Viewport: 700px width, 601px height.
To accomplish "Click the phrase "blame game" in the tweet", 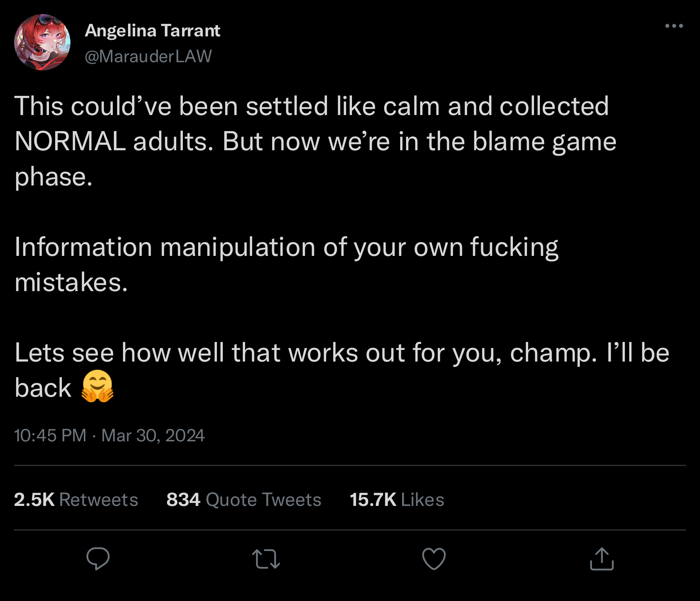I will (544, 141).
